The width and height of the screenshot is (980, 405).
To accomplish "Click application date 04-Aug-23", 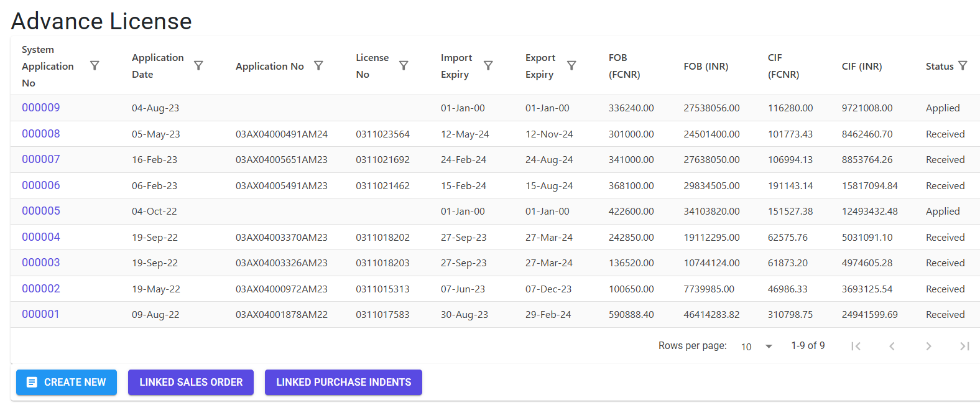I will pos(155,108).
